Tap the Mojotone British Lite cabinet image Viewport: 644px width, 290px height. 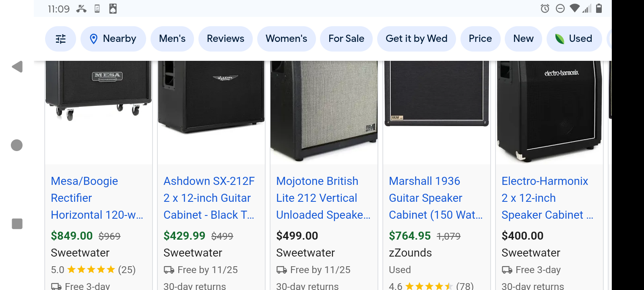click(324, 111)
